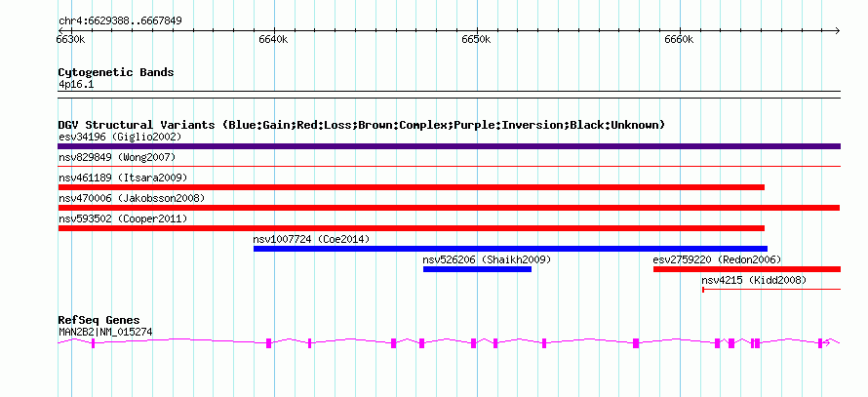
Task: Click the first MAN2B2 exon near 6630k
Action: tap(93, 343)
